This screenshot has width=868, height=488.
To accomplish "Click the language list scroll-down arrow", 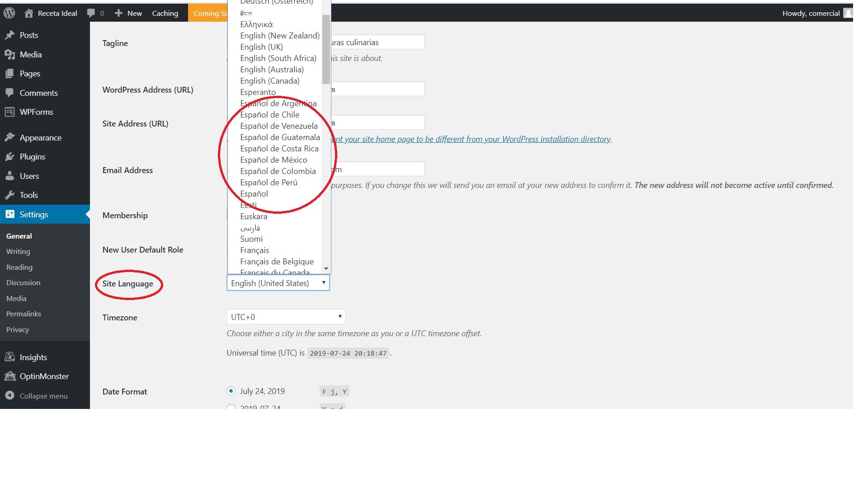I will pos(326,269).
